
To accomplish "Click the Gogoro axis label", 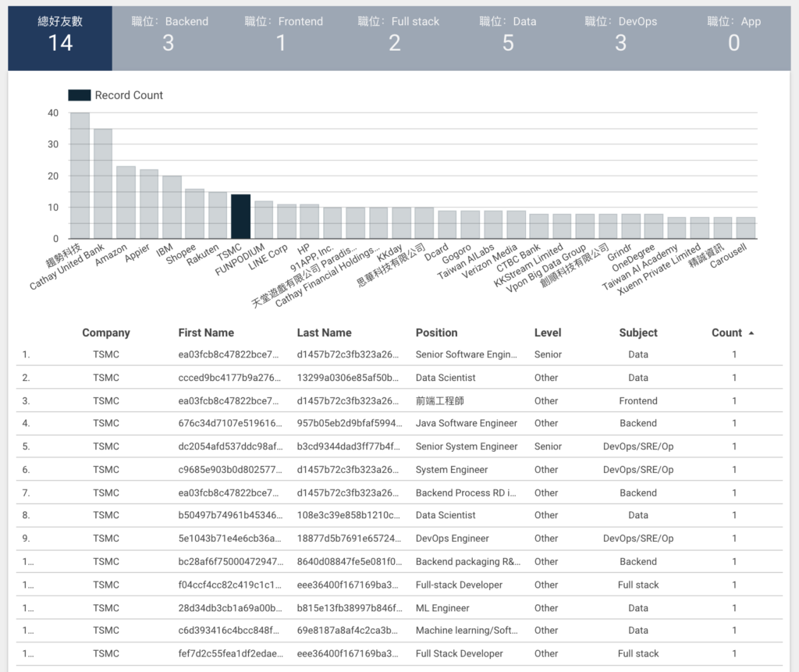I will click(456, 254).
